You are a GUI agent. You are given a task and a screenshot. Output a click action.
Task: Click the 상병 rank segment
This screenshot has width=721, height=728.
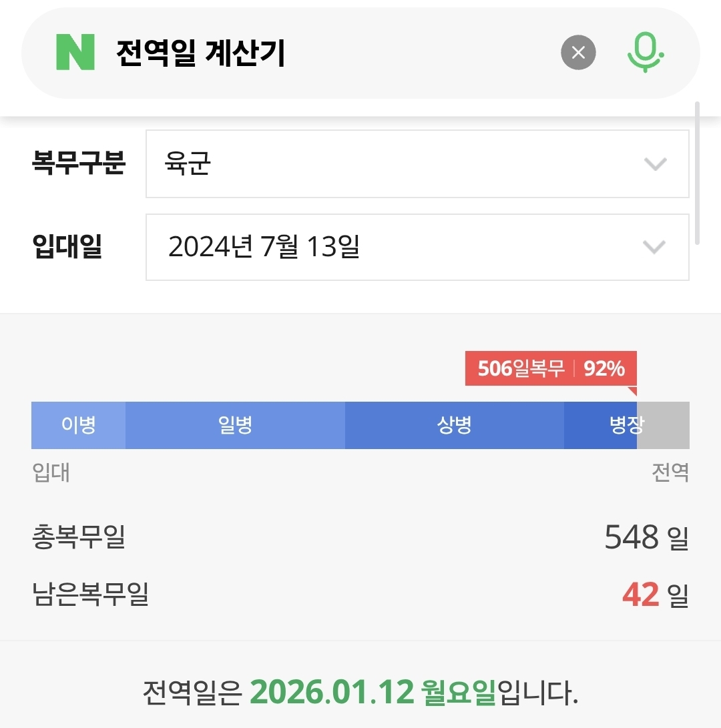(x=455, y=426)
